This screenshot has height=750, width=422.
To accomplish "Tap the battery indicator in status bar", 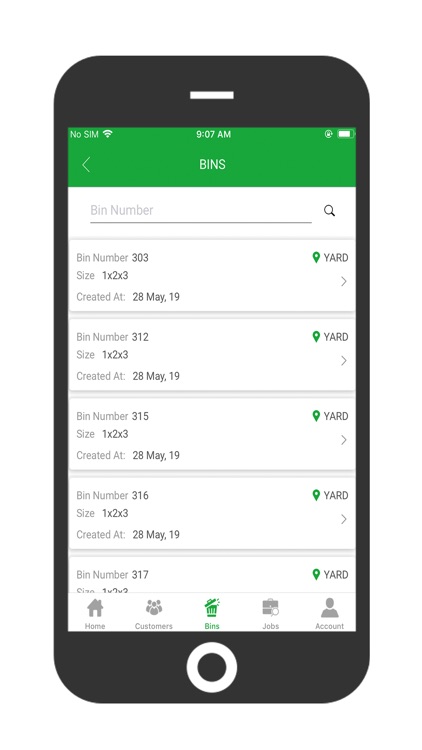I will click(x=345, y=134).
